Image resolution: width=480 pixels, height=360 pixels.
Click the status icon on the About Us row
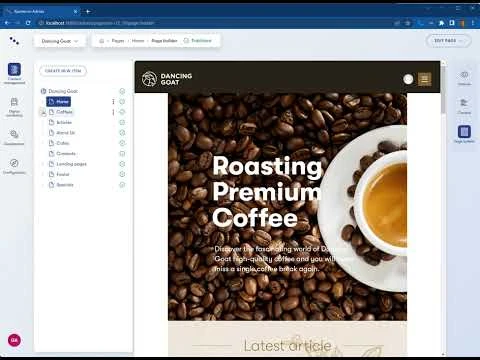tap(122, 133)
